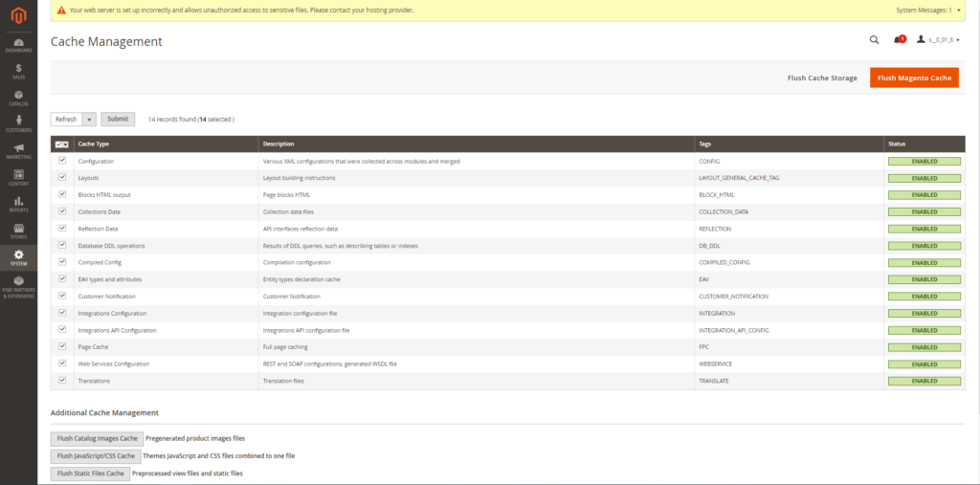Open the Catalog sidebar menu
The width and height of the screenshot is (980, 485).
click(19, 99)
